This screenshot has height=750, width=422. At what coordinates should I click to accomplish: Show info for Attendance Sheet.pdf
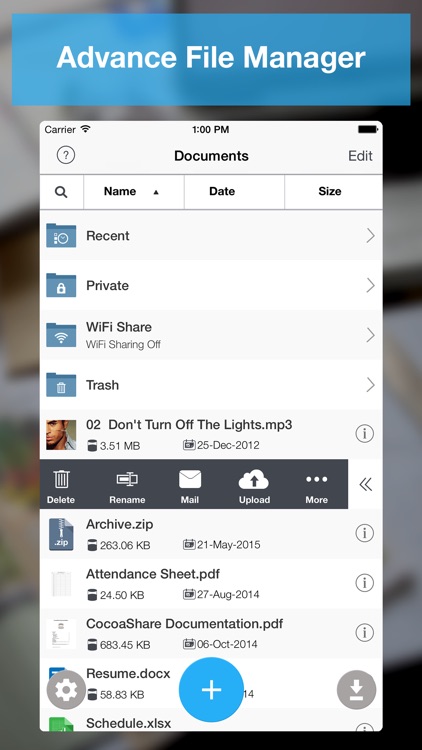(x=365, y=583)
